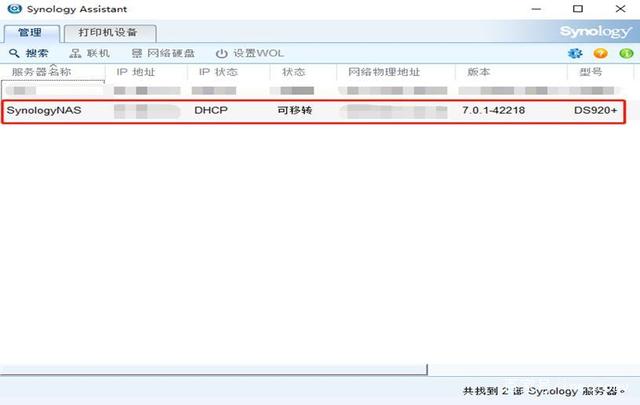Select the SynologyNAS server row
The width and height of the screenshot is (640, 405).
coord(313,111)
